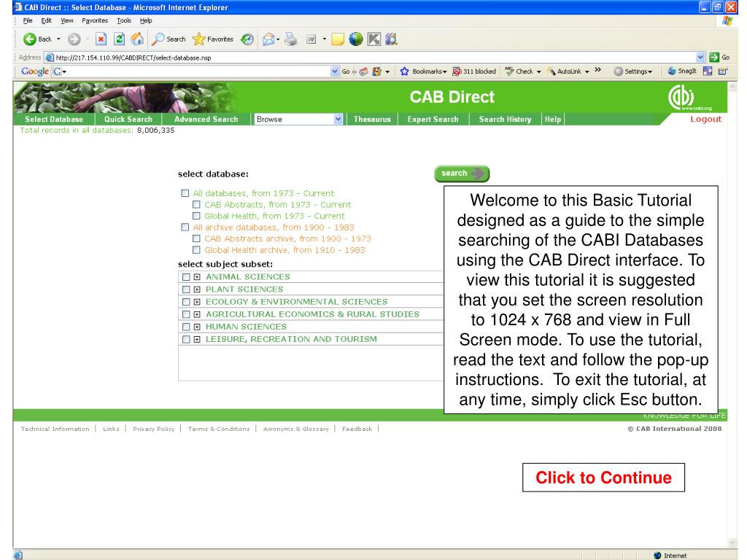The height and width of the screenshot is (560, 747).
Task: Open Favorites star in the toolbar
Action: pyautogui.click(x=198, y=39)
